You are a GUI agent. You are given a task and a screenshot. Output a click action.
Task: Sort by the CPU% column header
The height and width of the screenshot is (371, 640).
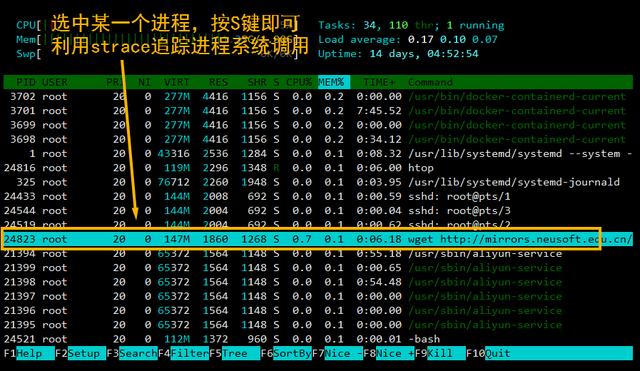pyautogui.click(x=299, y=82)
